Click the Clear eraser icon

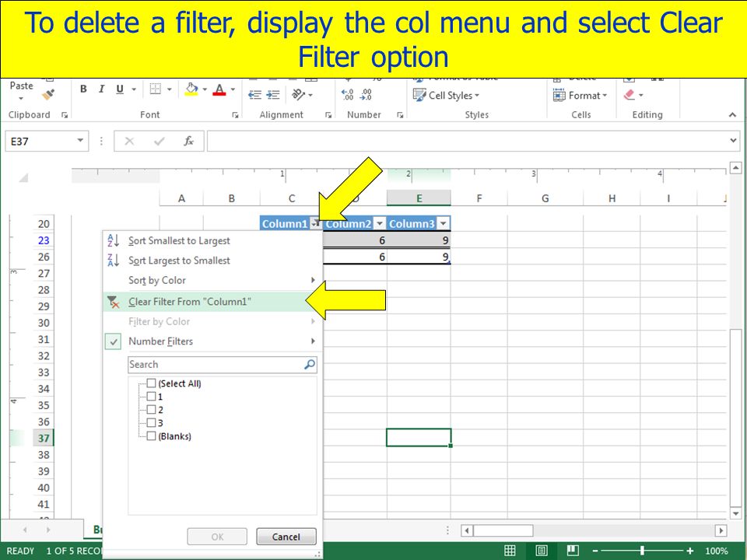630,95
